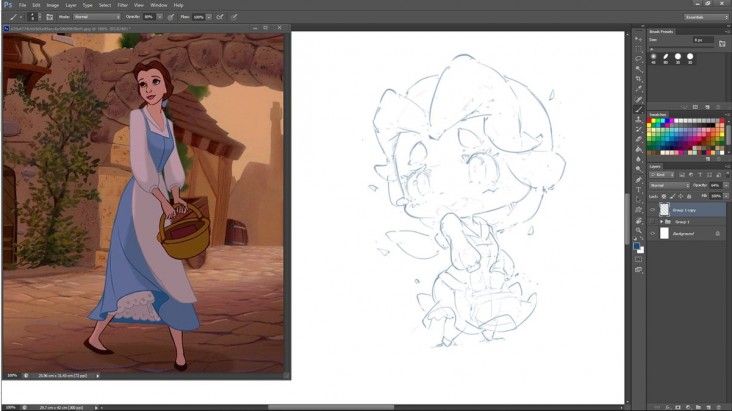Select the soft round brush preset
The image size is (732, 411).
[x=653, y=57]
